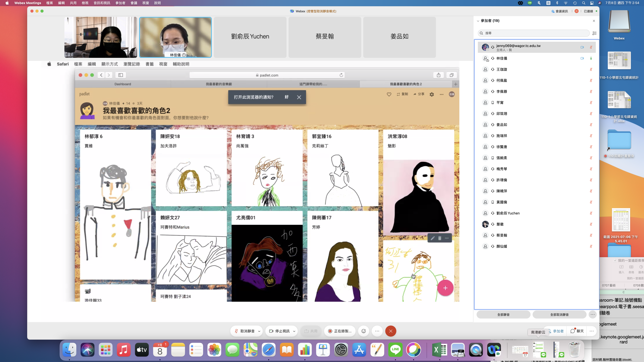Toggle microphone for participant 林佳儀
The width and height of the screenshot is (644, 362).
(x=591, y=58)
